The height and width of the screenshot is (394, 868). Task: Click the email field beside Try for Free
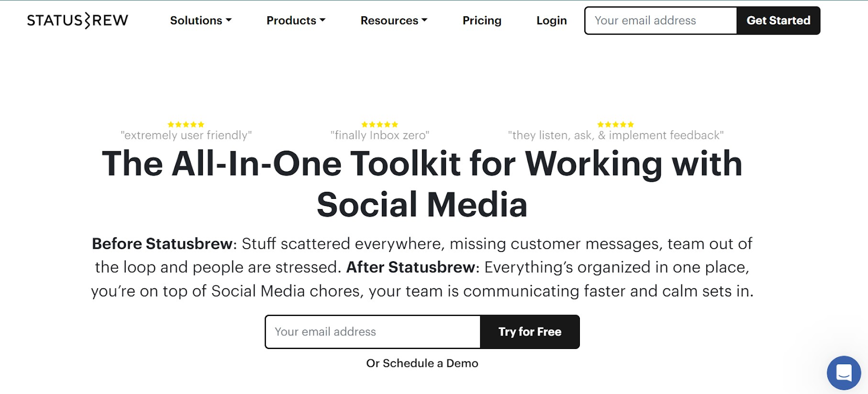click(373, 332)
